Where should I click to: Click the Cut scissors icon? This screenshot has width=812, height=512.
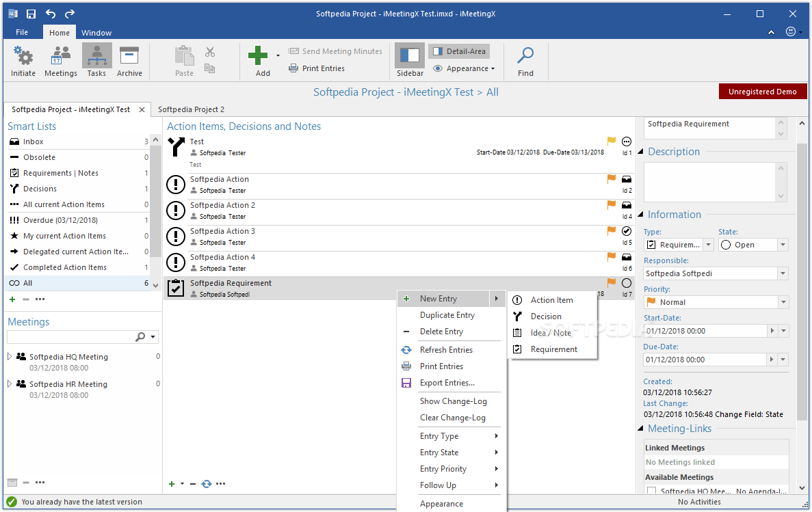click(x=210, y=52)
